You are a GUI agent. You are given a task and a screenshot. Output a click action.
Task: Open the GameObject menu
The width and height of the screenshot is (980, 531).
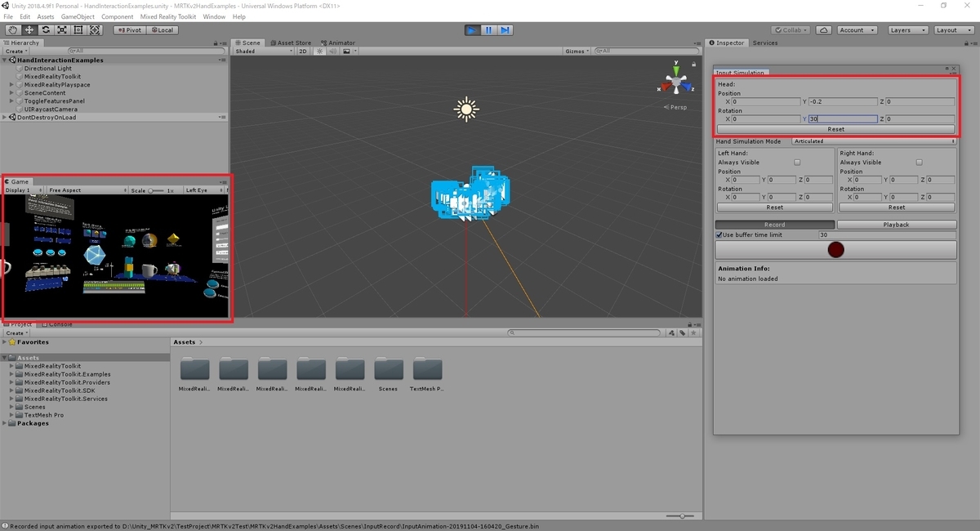(x=78, y=16)
